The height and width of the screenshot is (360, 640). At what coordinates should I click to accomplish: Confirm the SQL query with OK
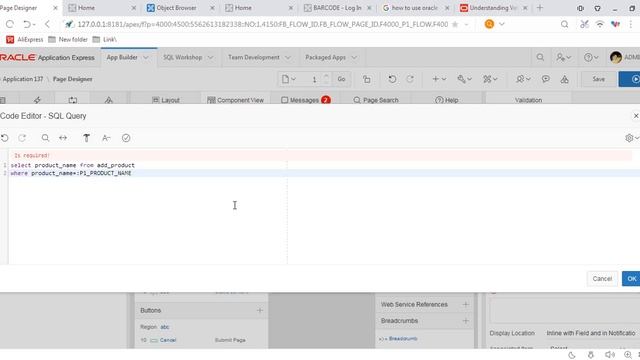[631, 278]
